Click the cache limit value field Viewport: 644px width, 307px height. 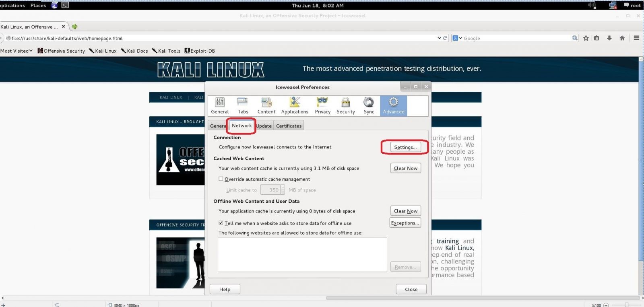point(270,190)
